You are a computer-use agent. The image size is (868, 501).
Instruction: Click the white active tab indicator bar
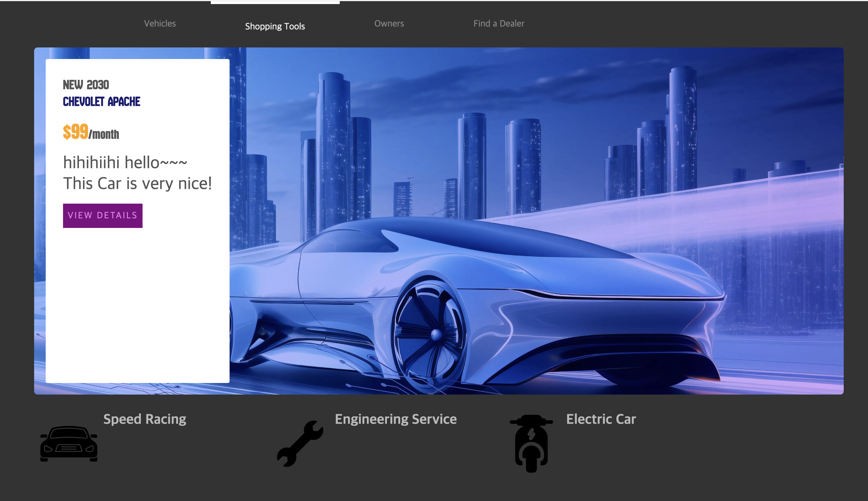pos(275,2)
